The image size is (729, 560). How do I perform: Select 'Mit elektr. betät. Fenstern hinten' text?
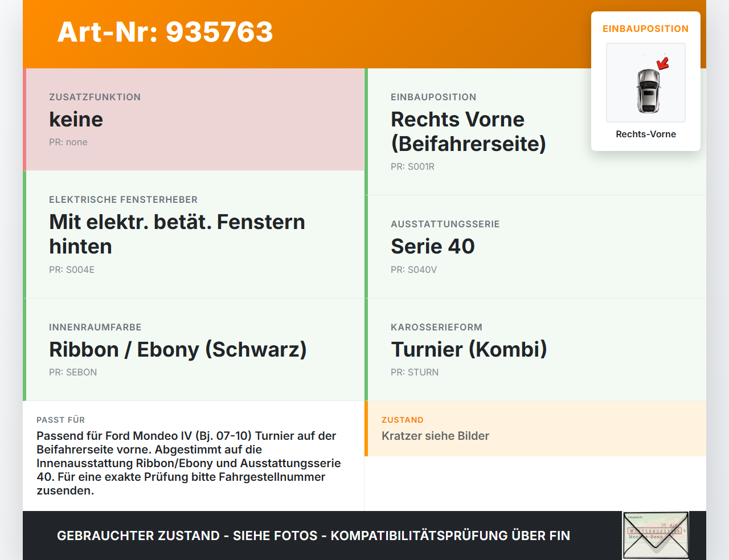coord(177,234)
